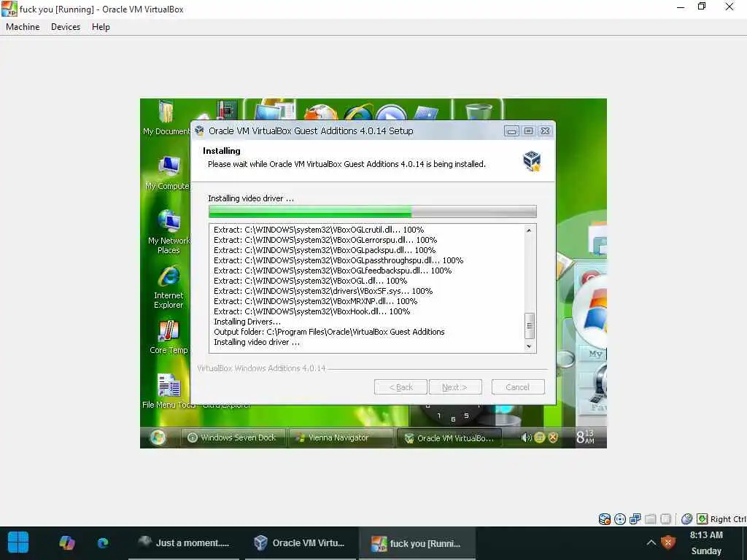The height and width of the screenshot is (560, 747).
Task: Click mouse integration status icon
Action: (686, 519)
